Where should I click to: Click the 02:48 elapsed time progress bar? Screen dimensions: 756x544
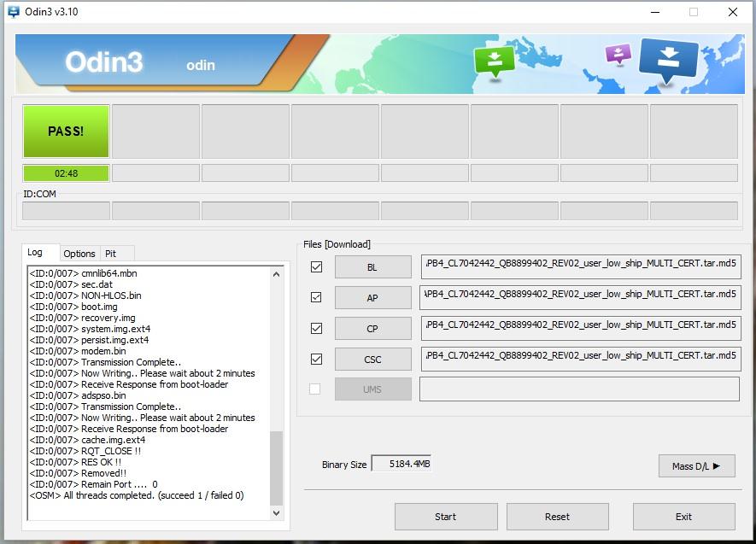[66, 173]
